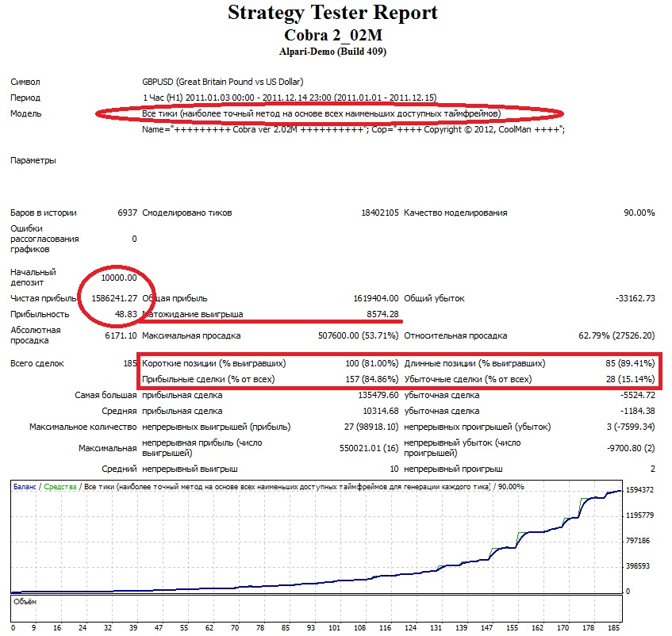Click the net profit value 1586241.27

pos(109,298)
